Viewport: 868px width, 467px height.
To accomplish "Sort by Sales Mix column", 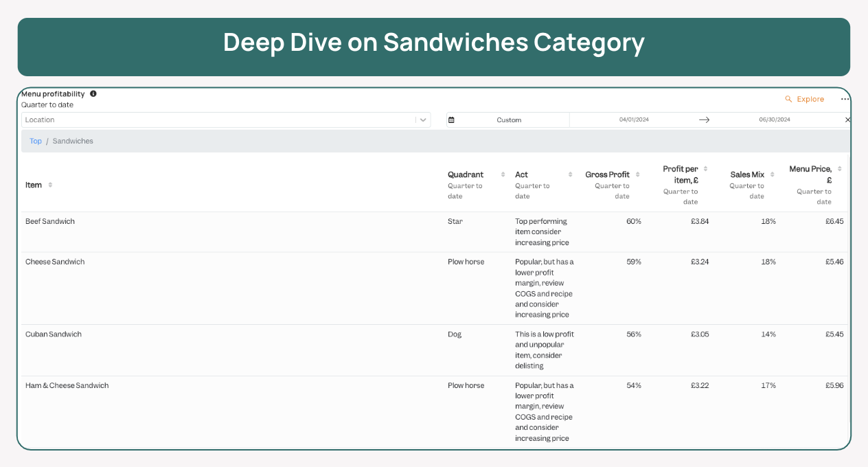I will (x=773, y=174).
